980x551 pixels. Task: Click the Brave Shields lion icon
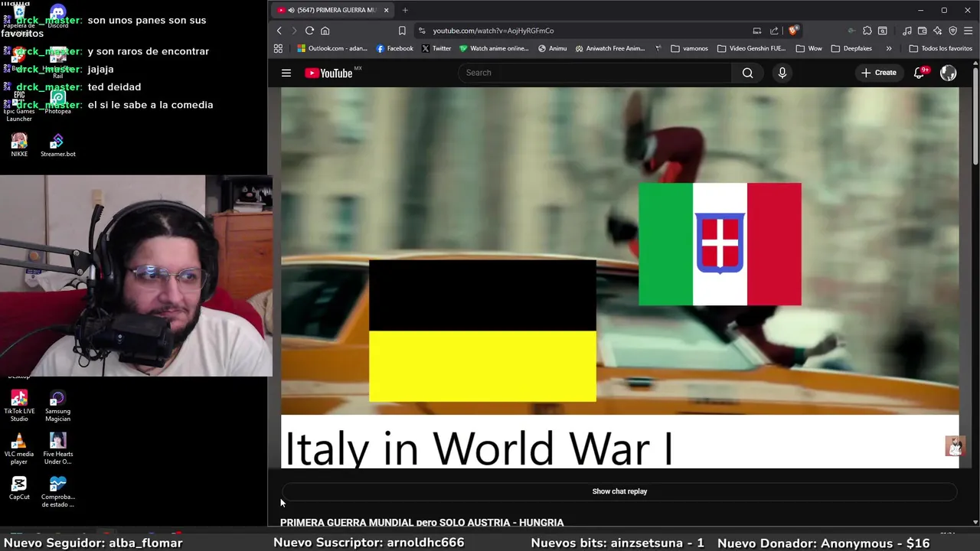tap(793, 31)
